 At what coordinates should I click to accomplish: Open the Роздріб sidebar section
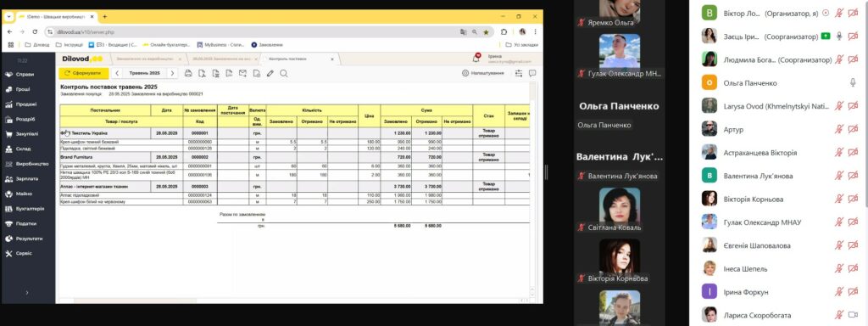[x=20, y=119]
